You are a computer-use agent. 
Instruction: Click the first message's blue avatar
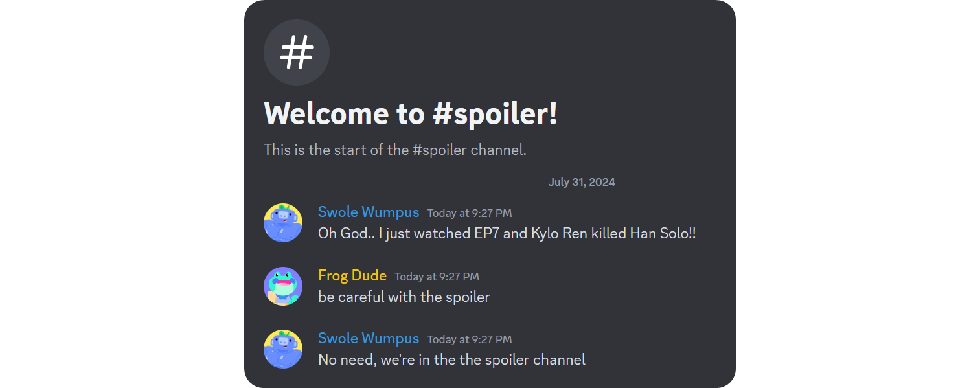(x=283, y=223)
